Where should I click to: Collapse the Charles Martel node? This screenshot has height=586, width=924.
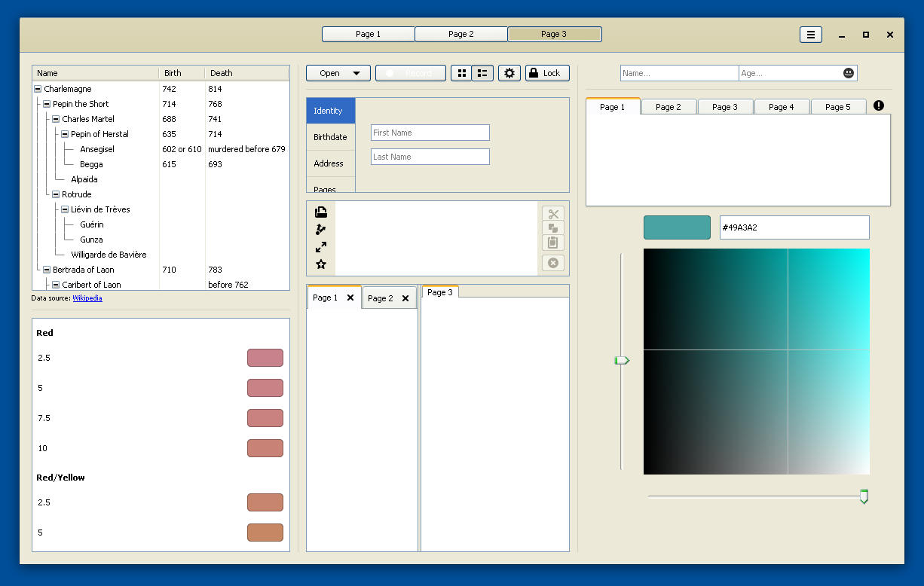[x=56, y=119]
